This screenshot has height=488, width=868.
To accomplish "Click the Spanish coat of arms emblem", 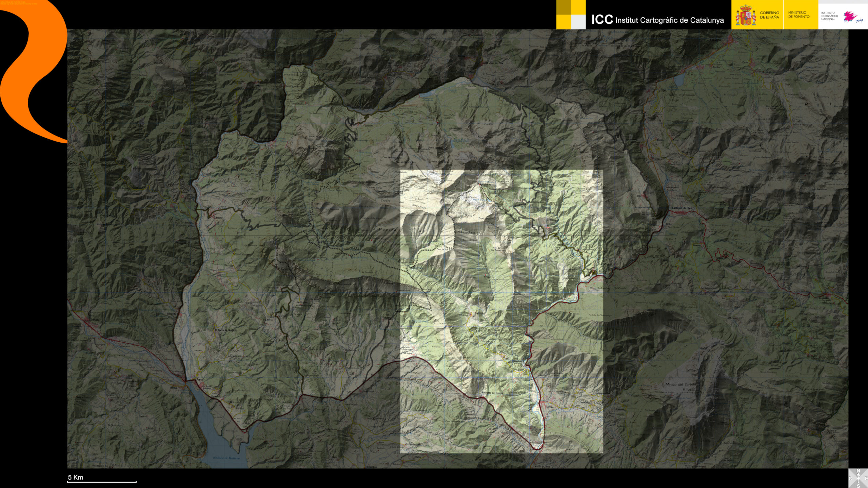I will coord(745,15).
